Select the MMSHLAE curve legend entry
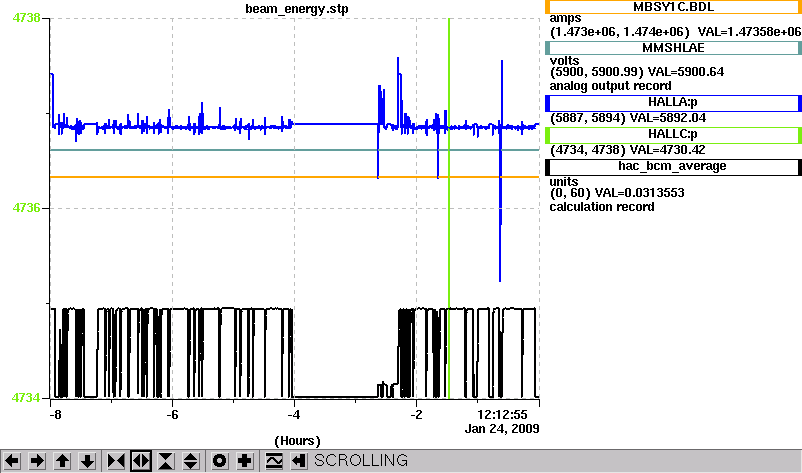The height and width of the screenshot is (473, 802). (x=673, y=48)
